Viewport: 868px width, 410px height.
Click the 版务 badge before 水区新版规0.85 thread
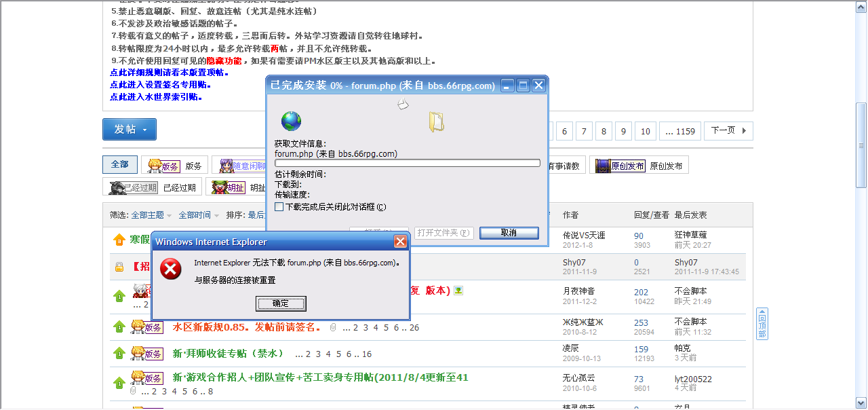point(147,327)
